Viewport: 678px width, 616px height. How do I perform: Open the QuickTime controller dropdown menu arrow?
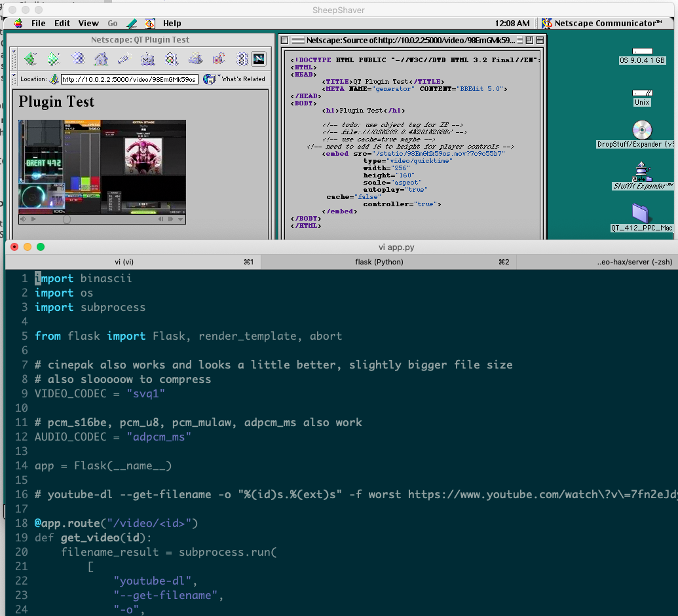(181, 219)
